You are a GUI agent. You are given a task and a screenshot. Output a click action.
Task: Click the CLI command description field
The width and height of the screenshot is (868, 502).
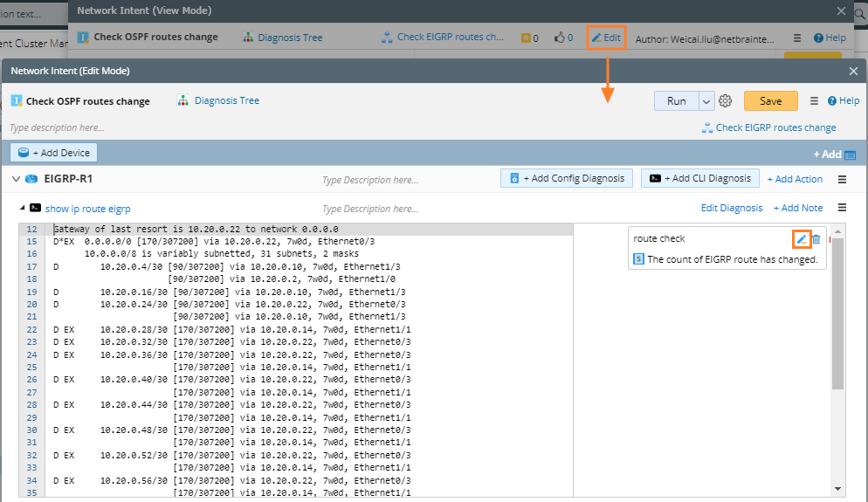(369, 209)
